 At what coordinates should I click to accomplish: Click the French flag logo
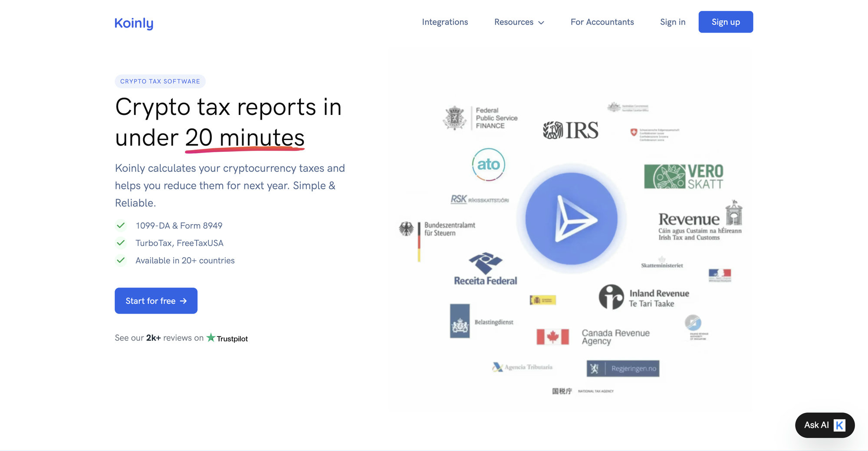pyautogui.click(x=720, y=275)
